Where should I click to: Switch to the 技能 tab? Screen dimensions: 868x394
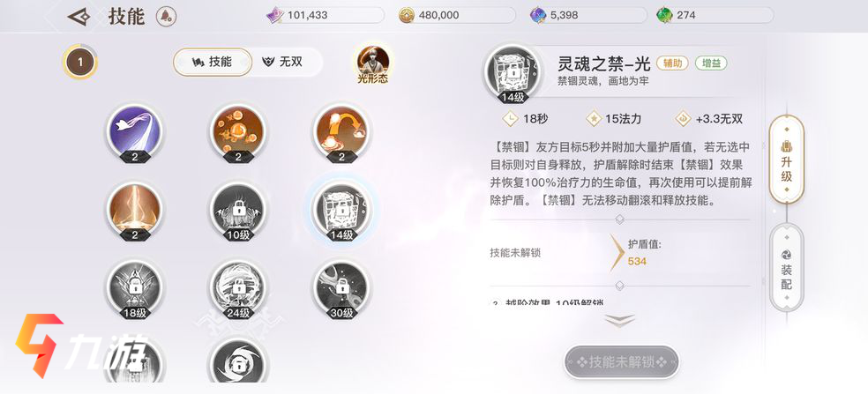(213, 62)
